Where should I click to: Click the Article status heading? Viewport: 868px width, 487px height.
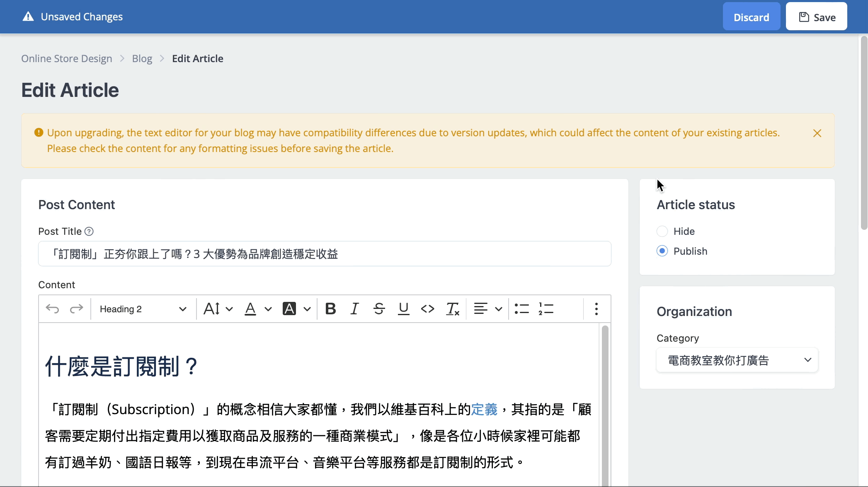[696, 205]
